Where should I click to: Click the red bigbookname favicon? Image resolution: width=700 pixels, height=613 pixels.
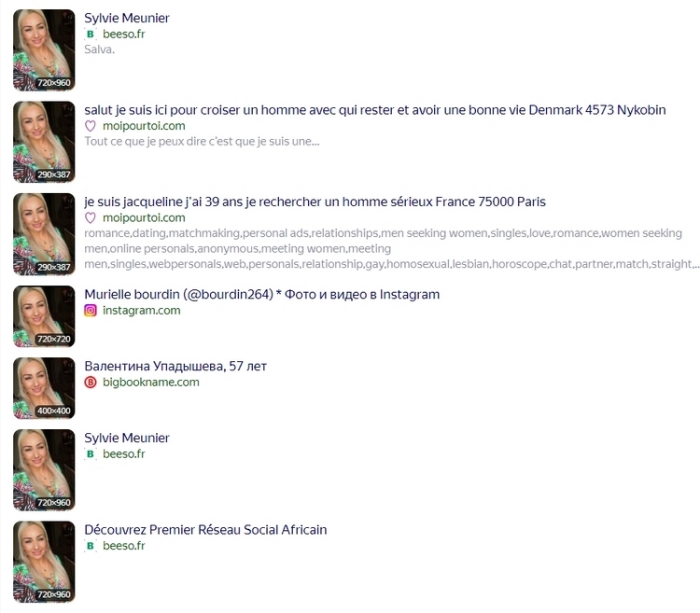(x=91, y=382)
